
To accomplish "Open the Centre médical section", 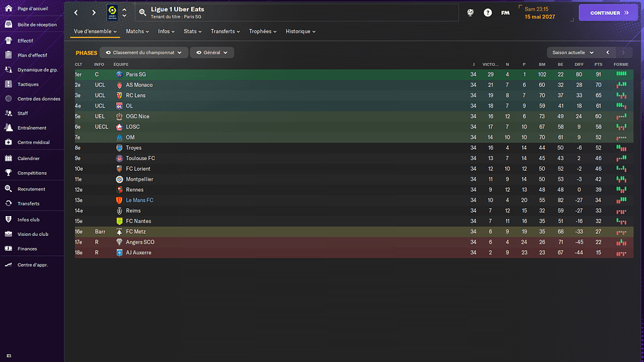I will tap(8, 142).
